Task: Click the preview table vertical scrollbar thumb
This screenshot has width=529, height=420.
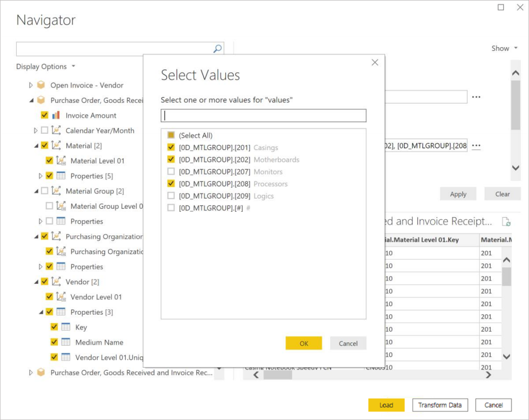Action: click(x=506, y=276)
